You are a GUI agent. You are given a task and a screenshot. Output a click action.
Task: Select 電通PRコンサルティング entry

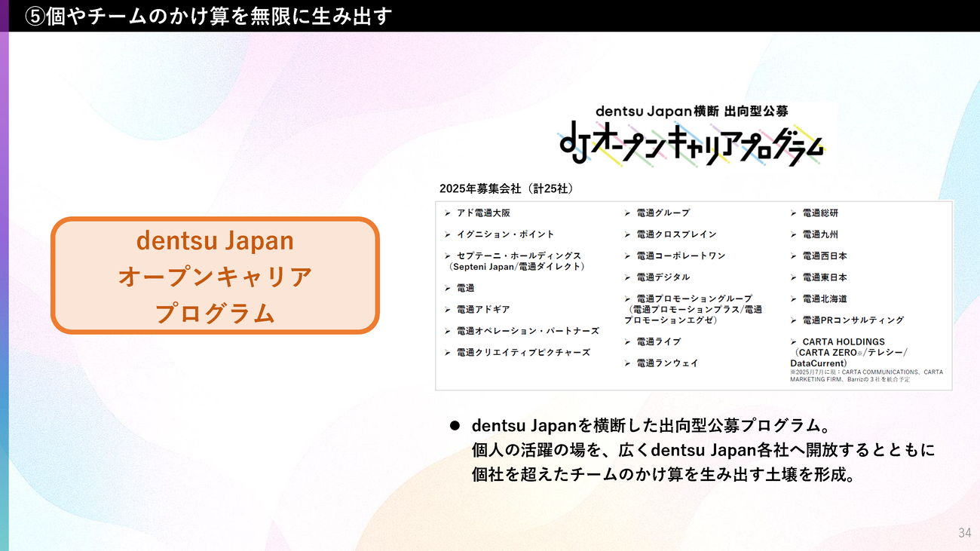[853, 320]
